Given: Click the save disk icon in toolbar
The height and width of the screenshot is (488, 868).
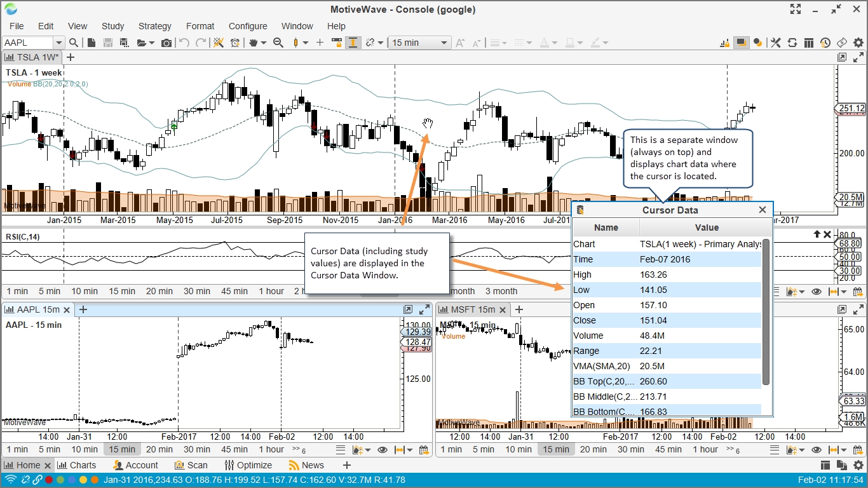Looking at the screenshot, I should tap(108, 43).
